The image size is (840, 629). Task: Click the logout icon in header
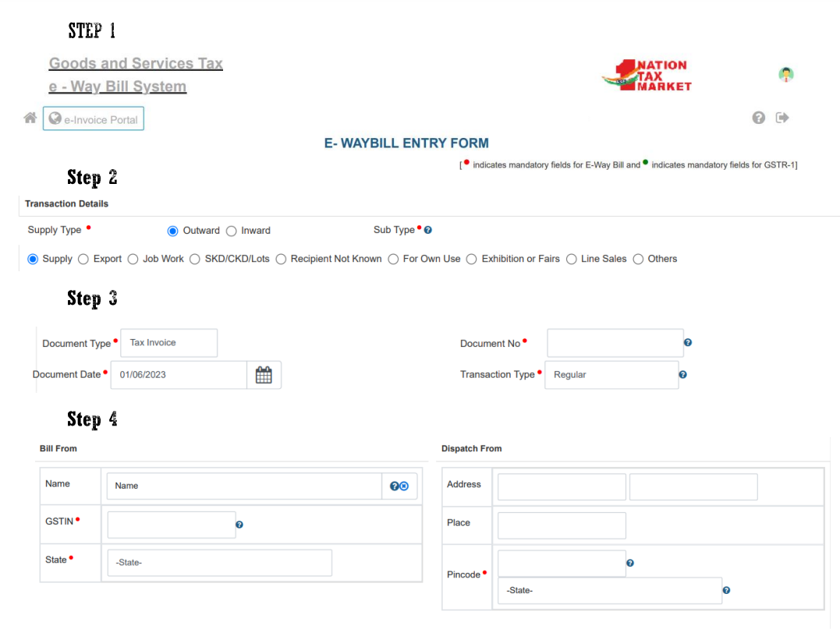click(x=782, y=118)
